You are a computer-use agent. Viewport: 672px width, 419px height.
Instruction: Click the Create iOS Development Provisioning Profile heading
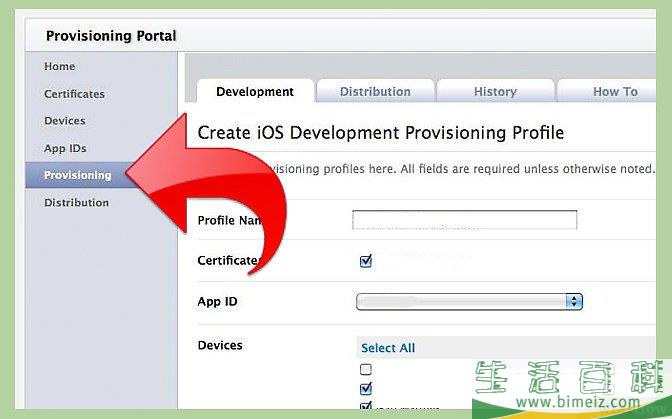click(x=381, y=133)
